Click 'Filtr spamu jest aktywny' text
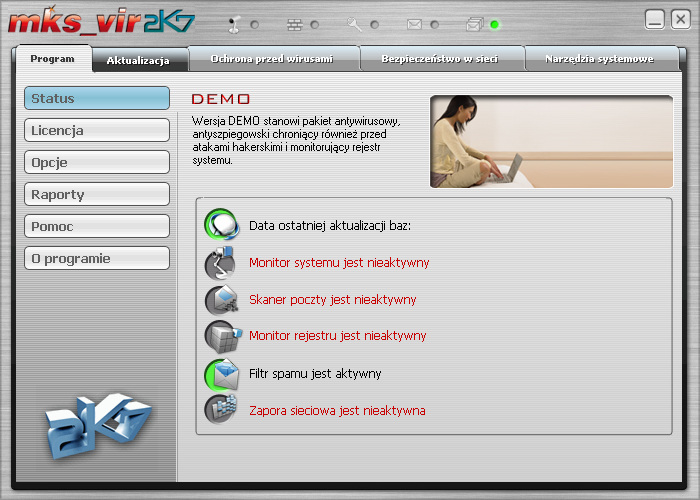Viewport: 700px width, 500px height. click(x=315, y=373)
